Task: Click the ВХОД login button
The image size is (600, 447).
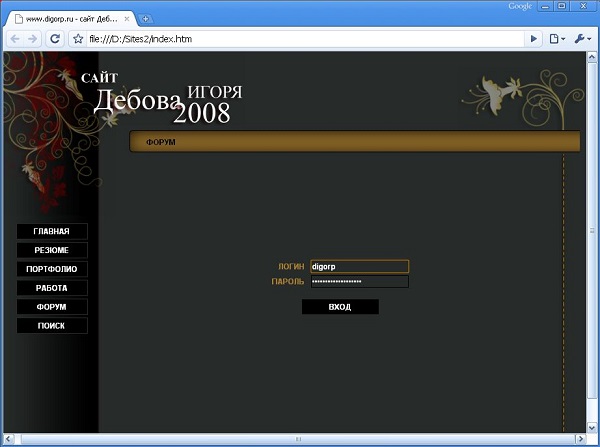Action: coord(340,307)
